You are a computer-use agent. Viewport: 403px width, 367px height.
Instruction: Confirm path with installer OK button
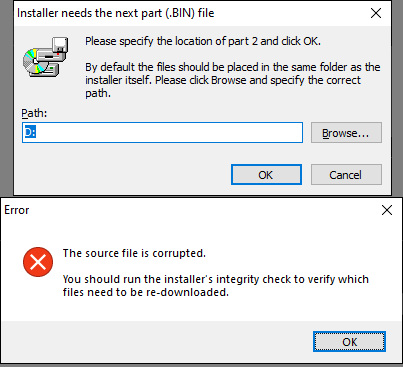(266, 175)
